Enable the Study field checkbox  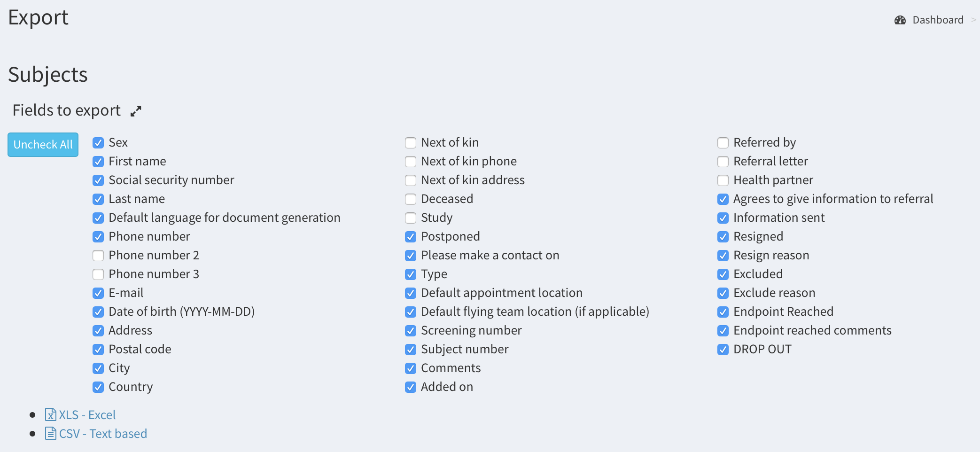coord(411,218)
